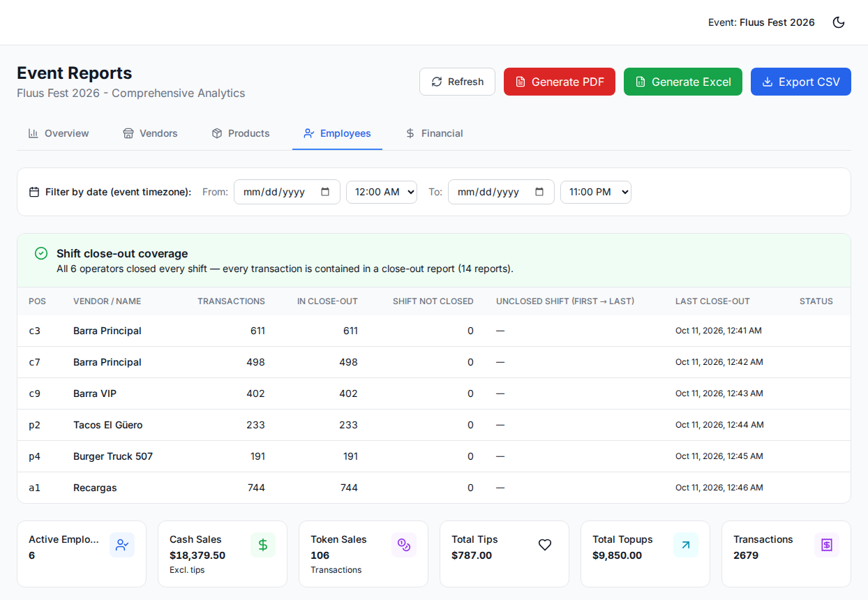This screenshot has width=868, height=600.
Task: Click the Oct 11, 2026, 12:46 AM timestamp
Action: [719, 488]
